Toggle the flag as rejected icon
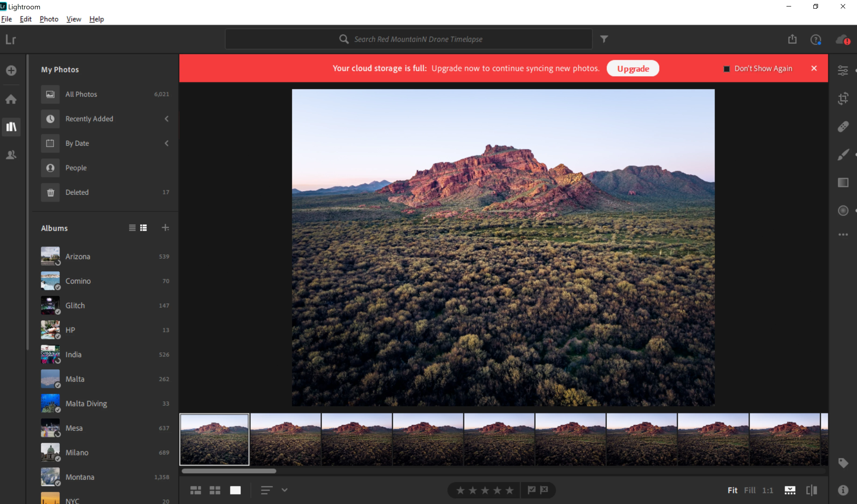857x504 pixels. (544, 490)
